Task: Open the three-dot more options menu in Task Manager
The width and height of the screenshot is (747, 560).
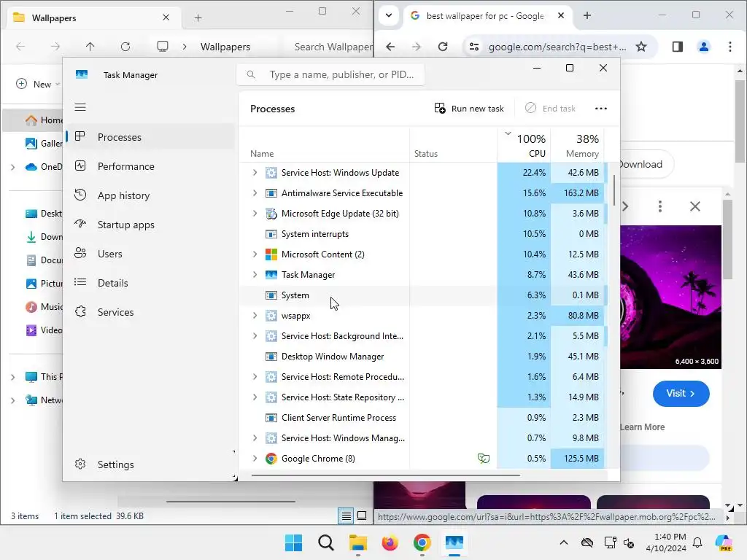Action: point(601,109)
